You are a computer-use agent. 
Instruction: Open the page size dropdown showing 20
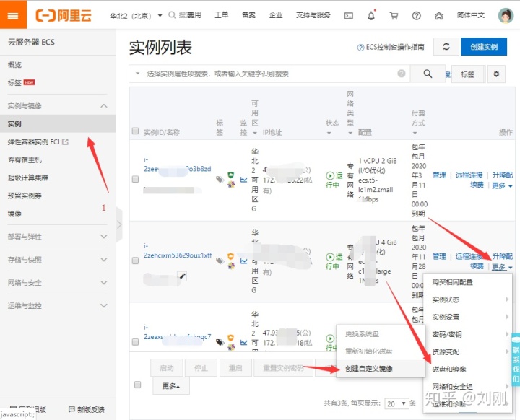(396, 403)
